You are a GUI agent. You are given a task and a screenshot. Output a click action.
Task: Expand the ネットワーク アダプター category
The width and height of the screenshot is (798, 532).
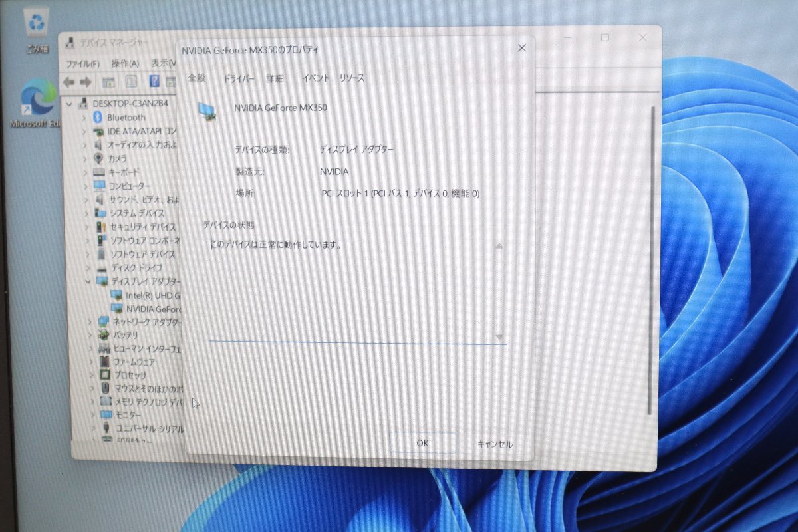(90, 322)
